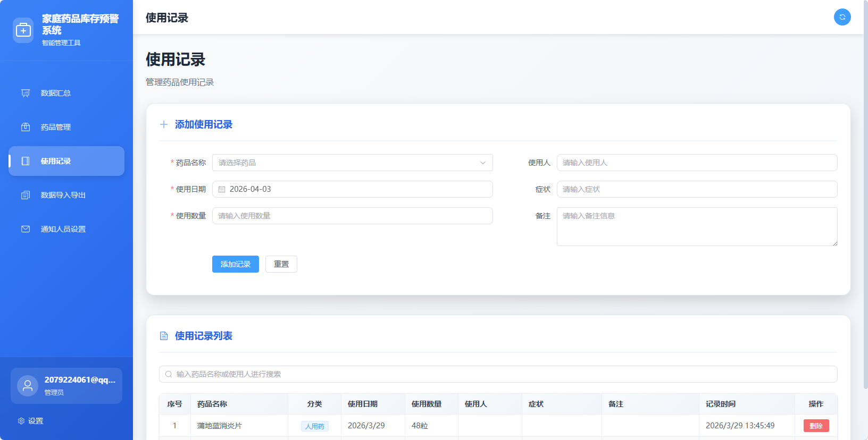This screenshot has width=868, height=440.
Task: Click the record search box
Action: (x=498, y=374)
